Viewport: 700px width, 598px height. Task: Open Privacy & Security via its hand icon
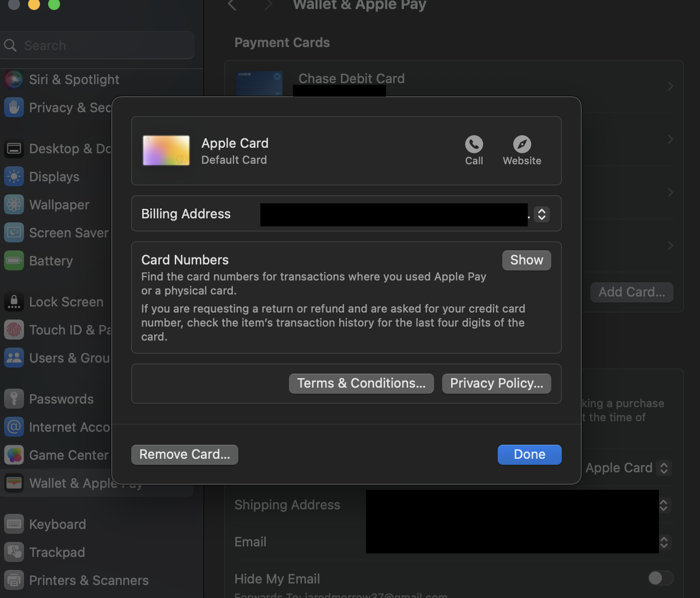pos(14,107)
